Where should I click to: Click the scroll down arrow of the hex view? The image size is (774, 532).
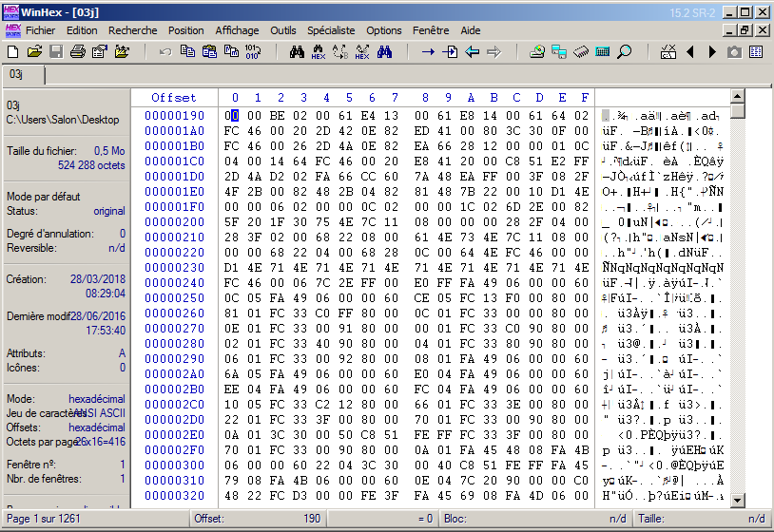click(x=737, y=501)
